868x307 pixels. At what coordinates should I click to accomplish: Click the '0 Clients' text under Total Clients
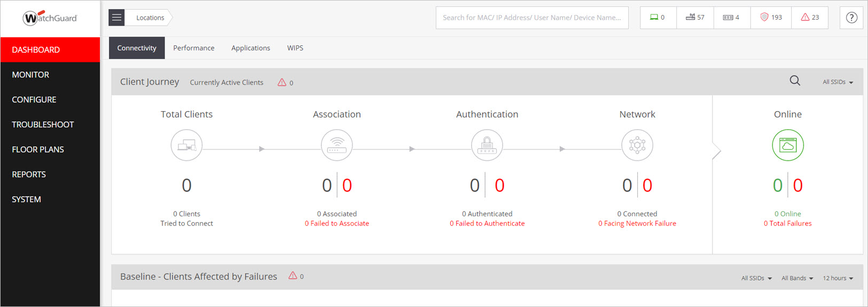click(x=186, y=214)
